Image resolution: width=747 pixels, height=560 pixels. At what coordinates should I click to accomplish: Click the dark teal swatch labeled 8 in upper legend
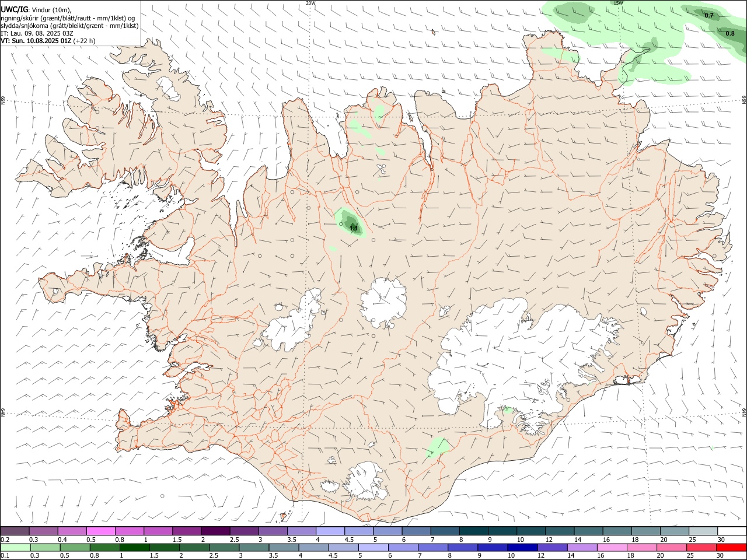(474, 531)
